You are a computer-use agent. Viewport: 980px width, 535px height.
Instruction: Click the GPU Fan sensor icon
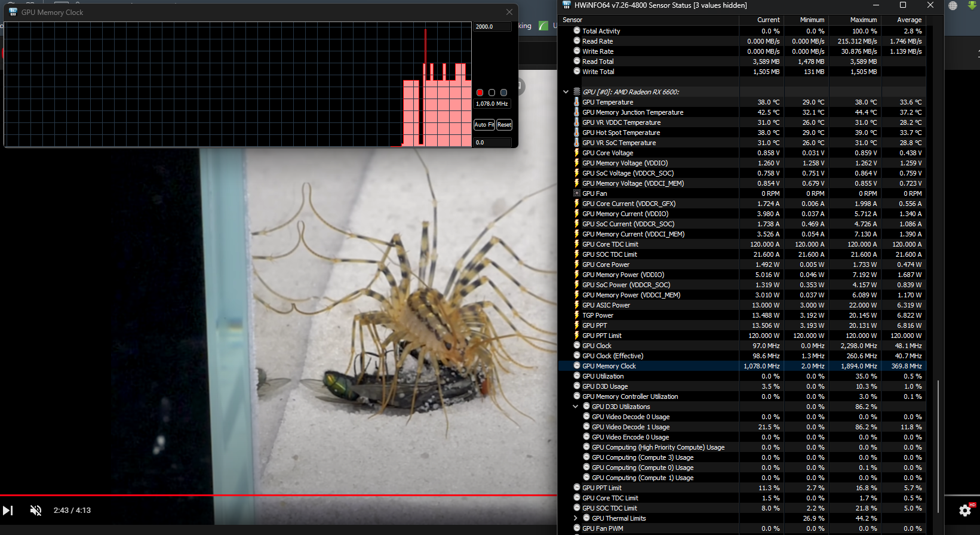576,193
